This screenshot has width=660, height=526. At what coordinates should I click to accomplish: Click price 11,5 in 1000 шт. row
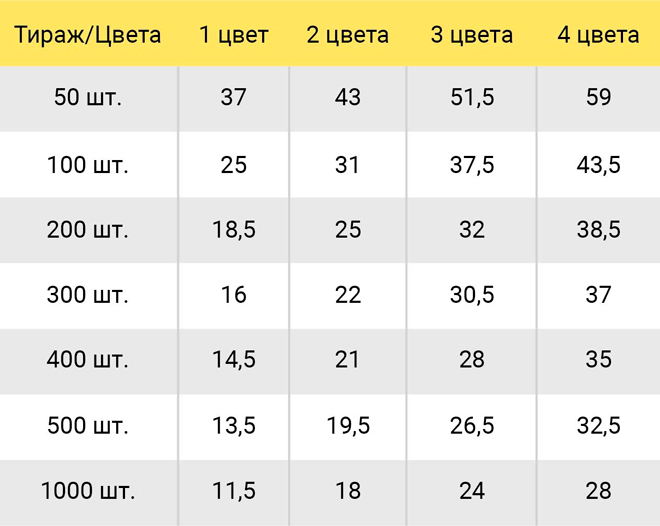coord(234,491)
